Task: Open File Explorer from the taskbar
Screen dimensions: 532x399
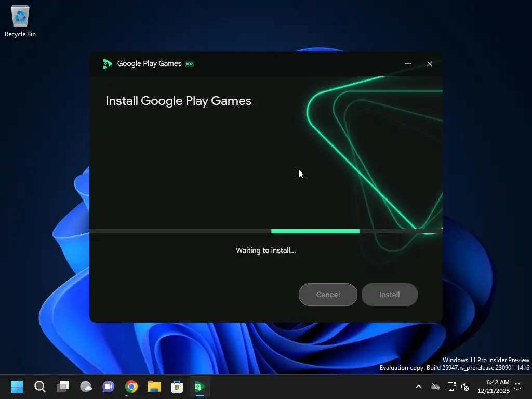Action: pos(154,387)
